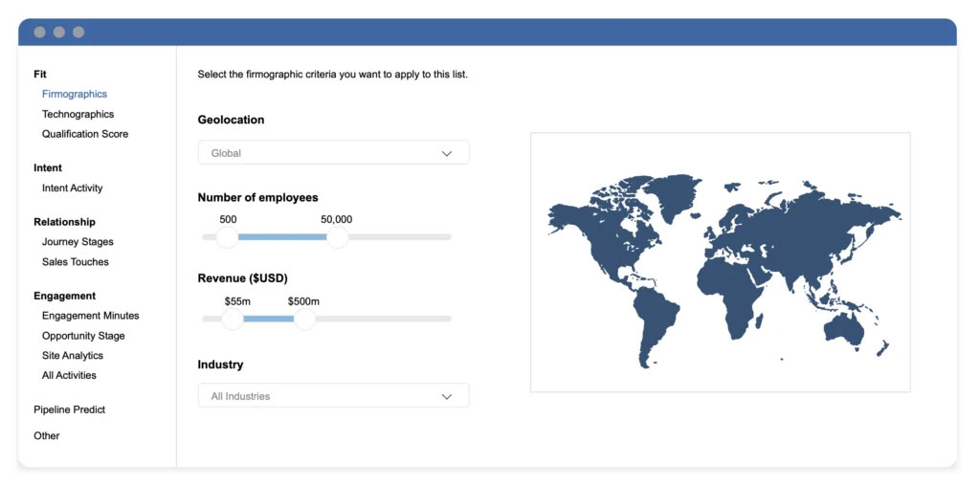Open All Activities criteria
Image resolution: width=980 pixels, height=487 pixels.
pos(69,376)
